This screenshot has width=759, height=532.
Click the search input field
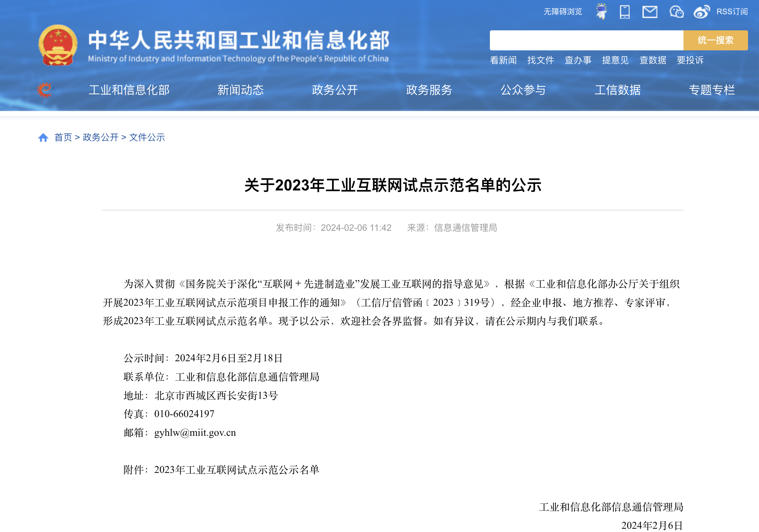click(x=586, y=40)
